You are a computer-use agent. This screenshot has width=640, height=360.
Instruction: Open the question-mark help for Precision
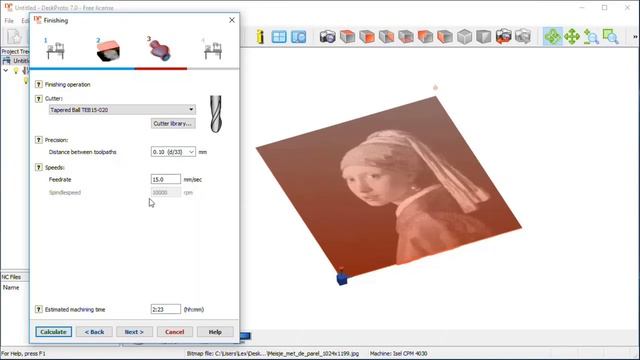(38, 140)
